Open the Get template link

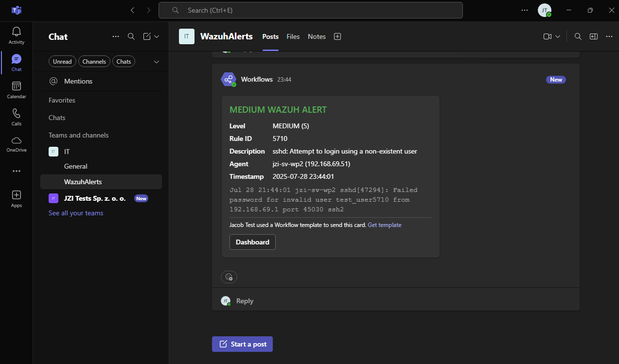point(385,225)
